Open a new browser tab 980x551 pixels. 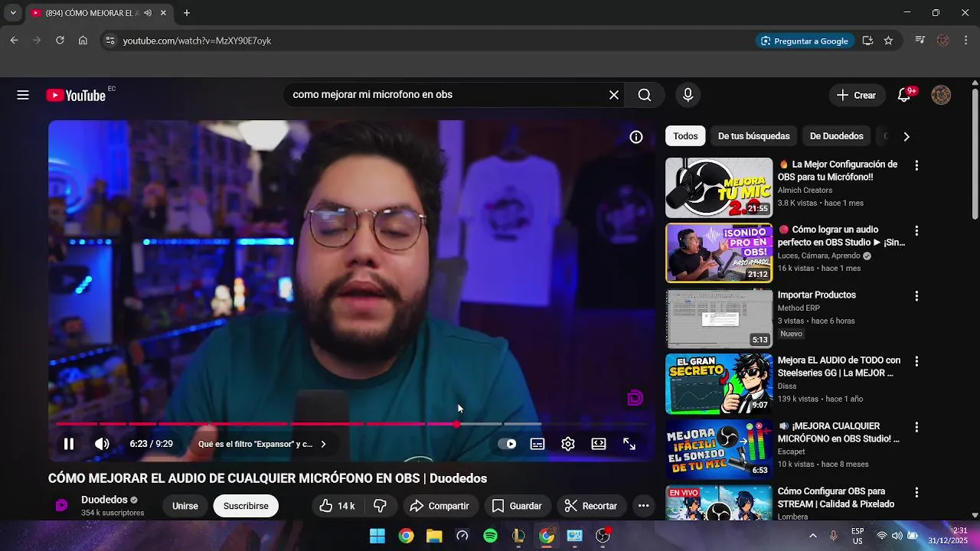(x=186, y=13)
